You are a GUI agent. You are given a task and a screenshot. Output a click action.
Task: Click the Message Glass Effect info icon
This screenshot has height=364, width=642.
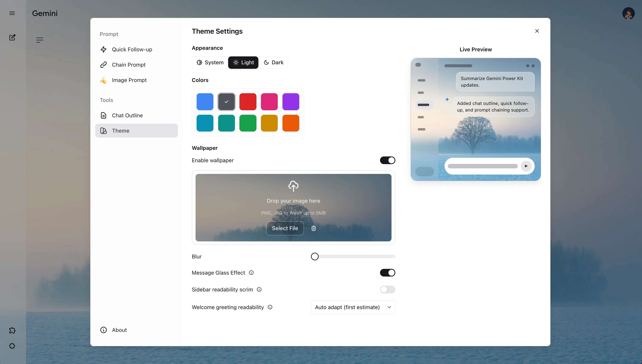[x=251, y=272]
